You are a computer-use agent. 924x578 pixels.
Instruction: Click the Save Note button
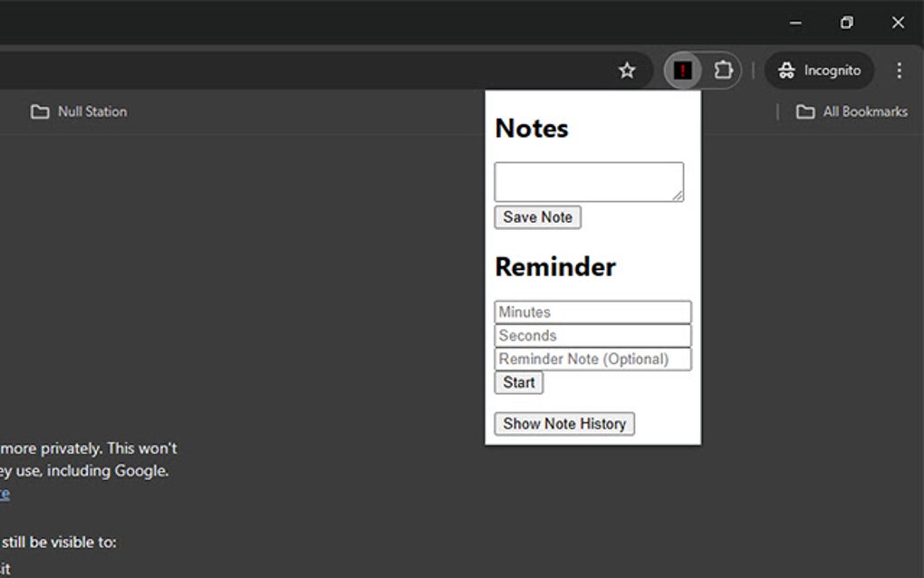coord(537,217)
